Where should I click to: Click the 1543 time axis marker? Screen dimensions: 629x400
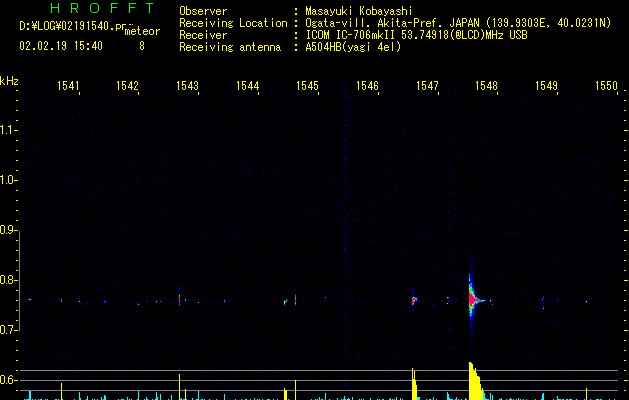coord(188,86)
